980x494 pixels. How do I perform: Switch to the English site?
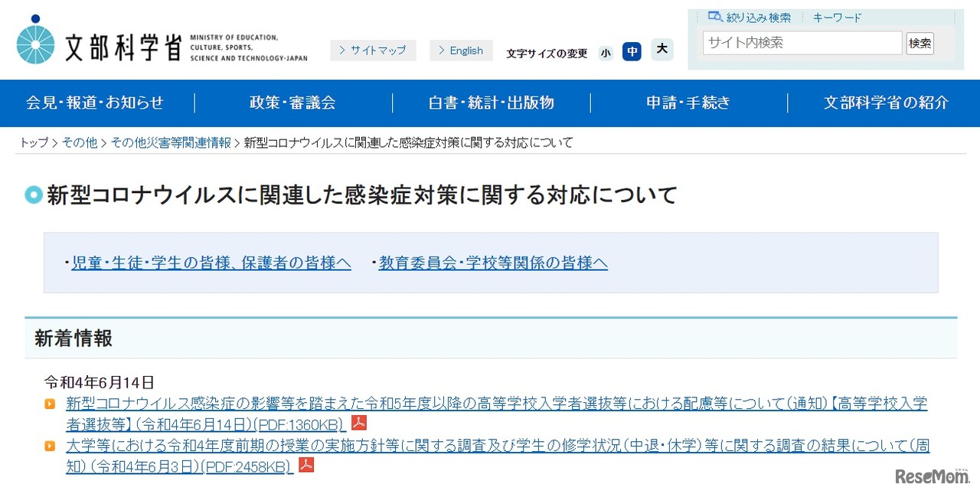pyautogui.click(x=461, y=51)
